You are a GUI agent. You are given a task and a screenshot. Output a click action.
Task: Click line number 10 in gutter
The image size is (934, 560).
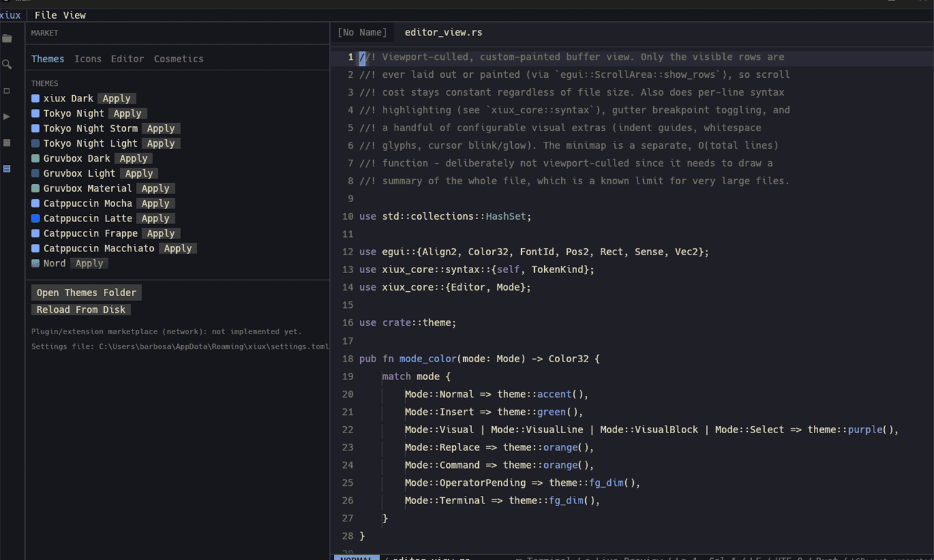347,216
